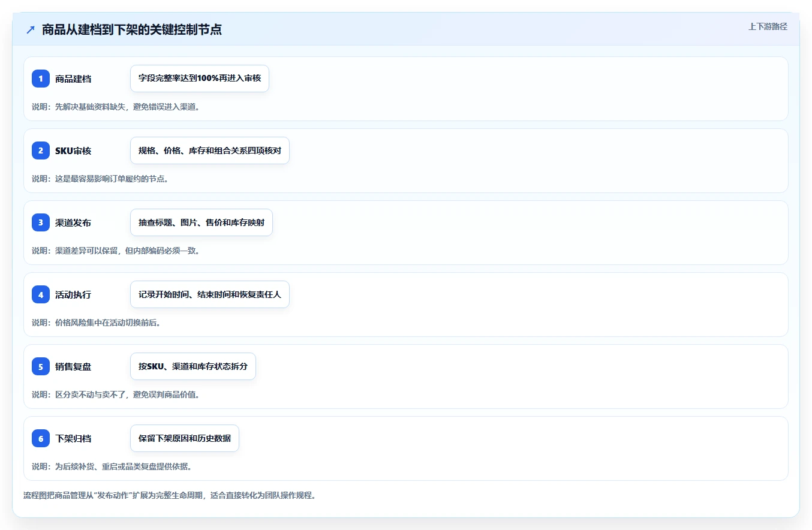The width and height of the screenshot is (812, 530).
Task: Click the 上下游路径 label
Action: tap(768, 27)
